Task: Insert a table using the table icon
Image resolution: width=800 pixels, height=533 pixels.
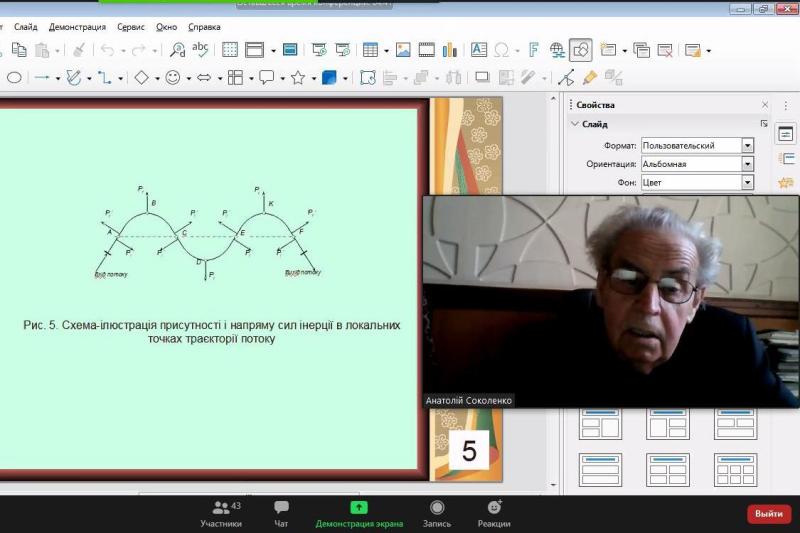Action: pos(370,50)
